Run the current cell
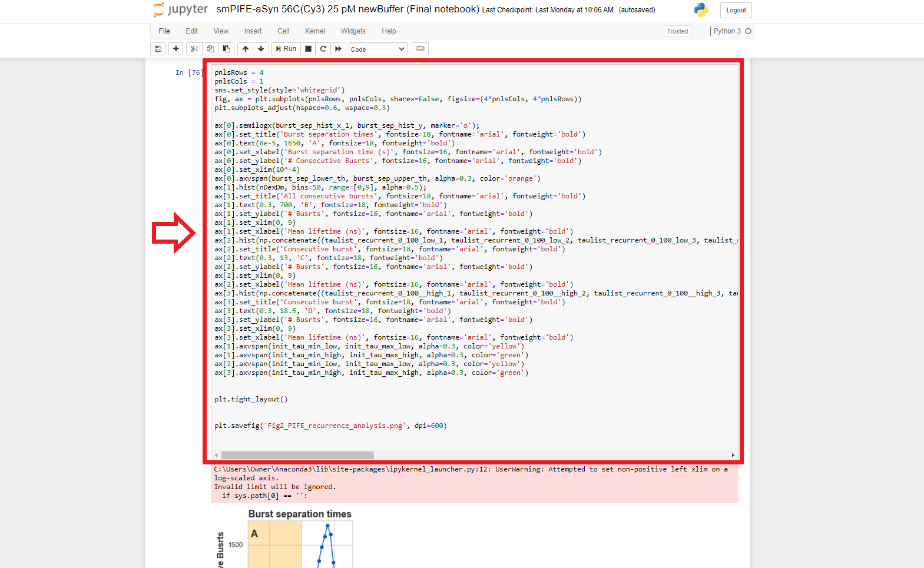This screenshot has width=924, height=568. point(286,49)
